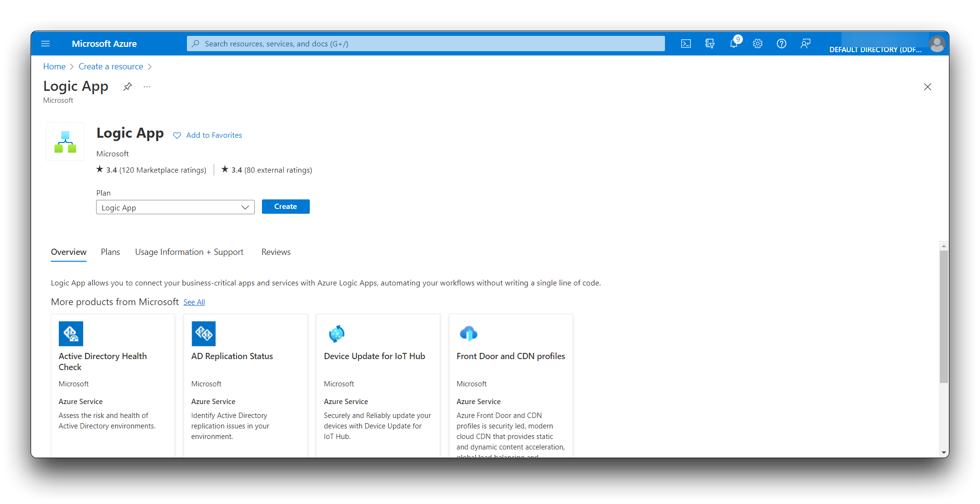Image resolution: width=980 pixels, height=504 pixels.
Task: Click the scrollbar down arrow
Action: pos(944,453)
